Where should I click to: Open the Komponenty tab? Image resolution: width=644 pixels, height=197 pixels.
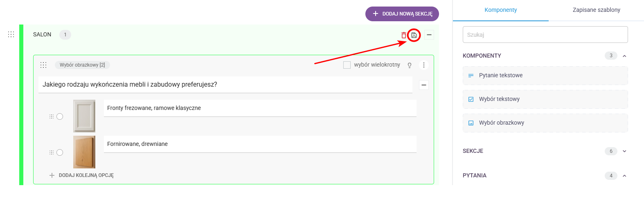[500, 10]
